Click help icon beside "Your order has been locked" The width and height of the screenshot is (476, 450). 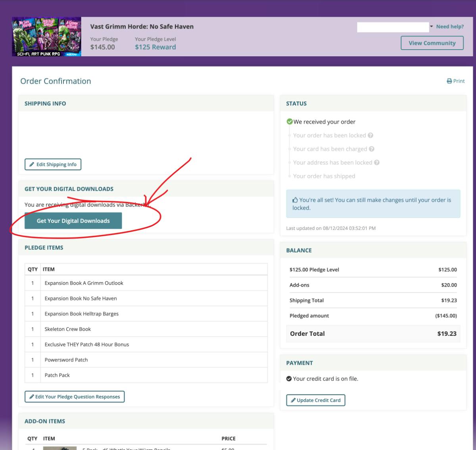[x=370, y=135]
